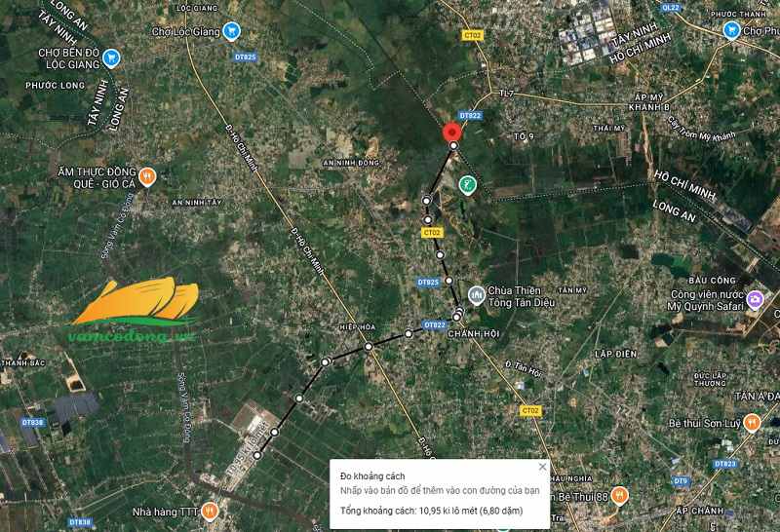
Task: Click the Chợ Lộc Giang shopping cart pin
Action: pyautogui.click(x=231, y=31)
